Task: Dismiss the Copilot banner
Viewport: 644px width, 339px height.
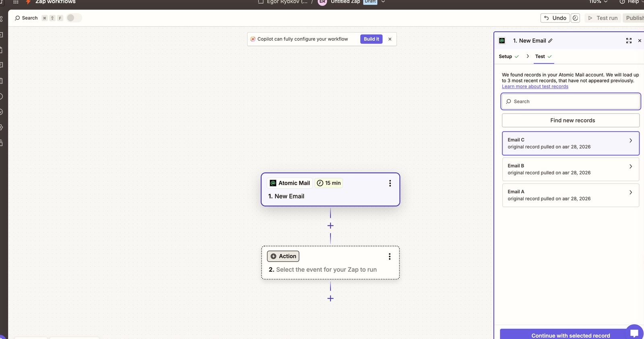Action: pyautogui.click(x=390, y=39)
